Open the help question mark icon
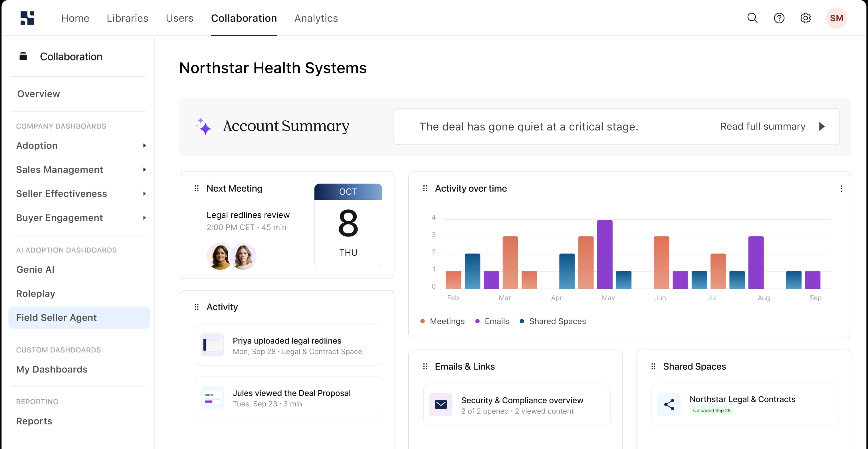The image size is (868, 449). pyautogui.click(x=779, y=18)
